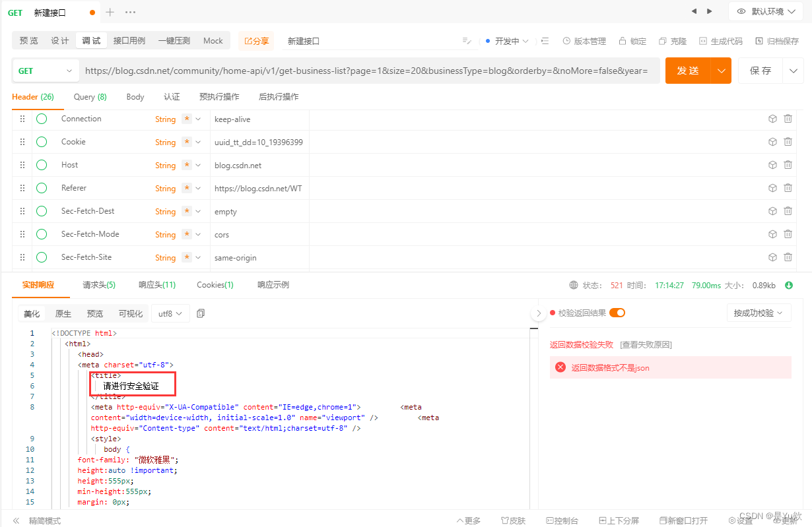
Task: Open the cube icon in the Referer row
Action: click(x=772, y=188)
